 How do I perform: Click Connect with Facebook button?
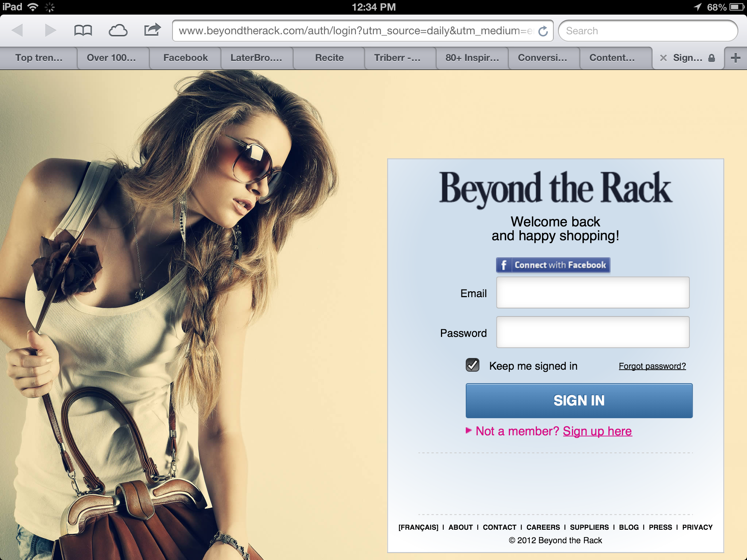click(x=553, y=265)
